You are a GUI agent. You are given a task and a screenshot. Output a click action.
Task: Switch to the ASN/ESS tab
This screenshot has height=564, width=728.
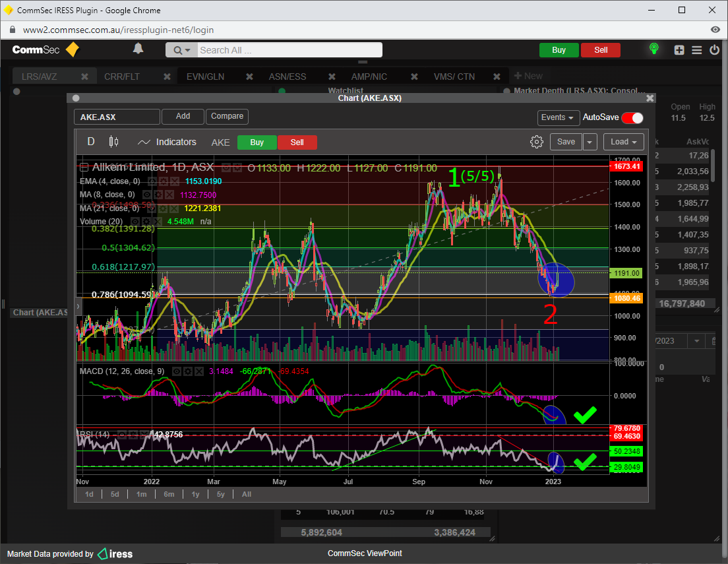[x=288, y=77]
